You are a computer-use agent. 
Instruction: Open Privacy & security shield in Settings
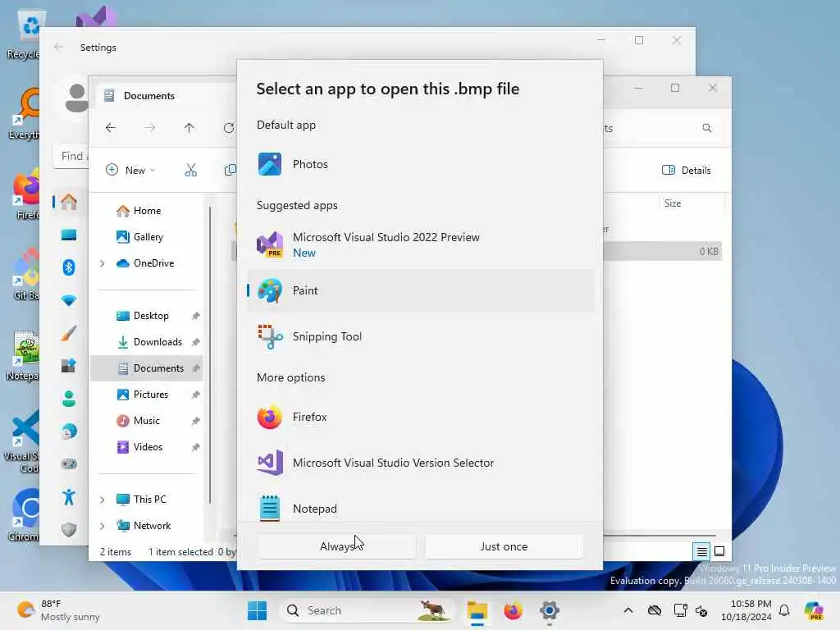tap(69, 530)
